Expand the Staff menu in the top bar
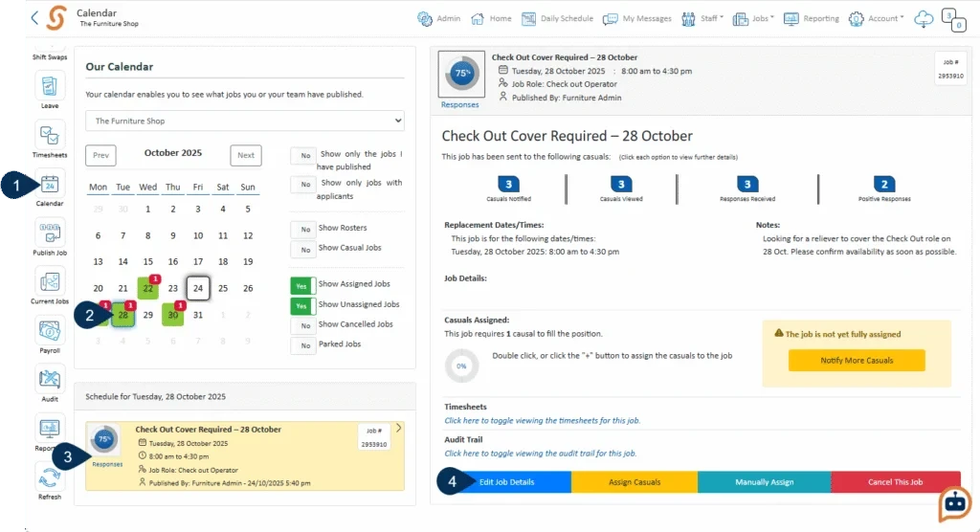980x532 pixels. tap(702, 19)
